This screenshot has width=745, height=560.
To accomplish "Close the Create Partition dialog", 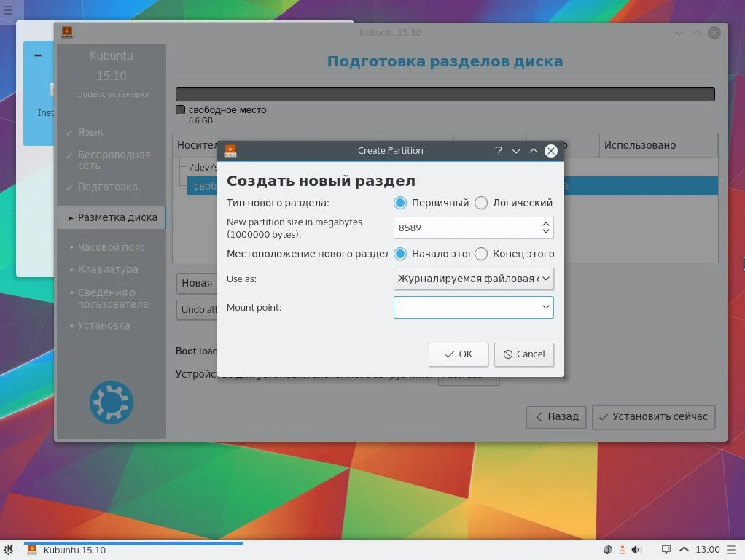I will (550, 151).
